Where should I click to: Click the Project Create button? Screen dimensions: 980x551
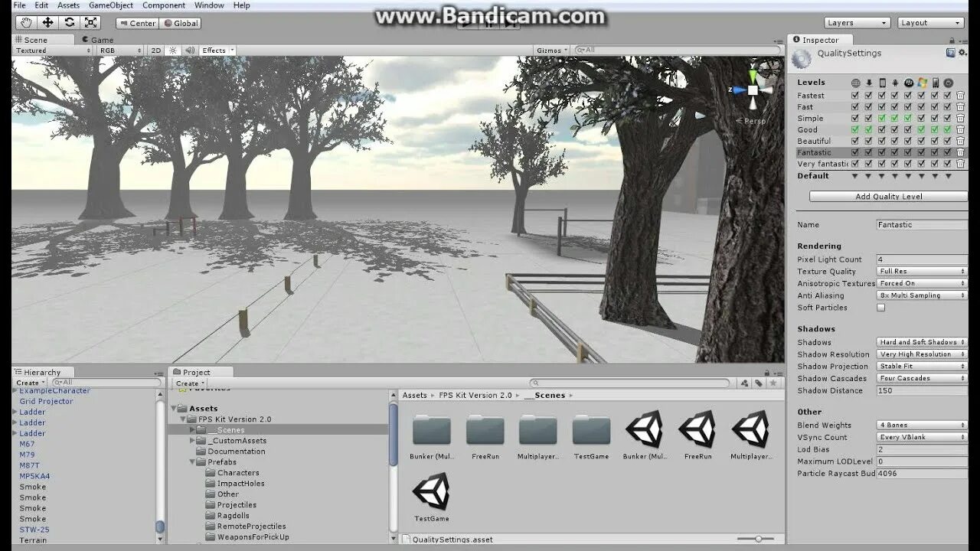point(189,383)
